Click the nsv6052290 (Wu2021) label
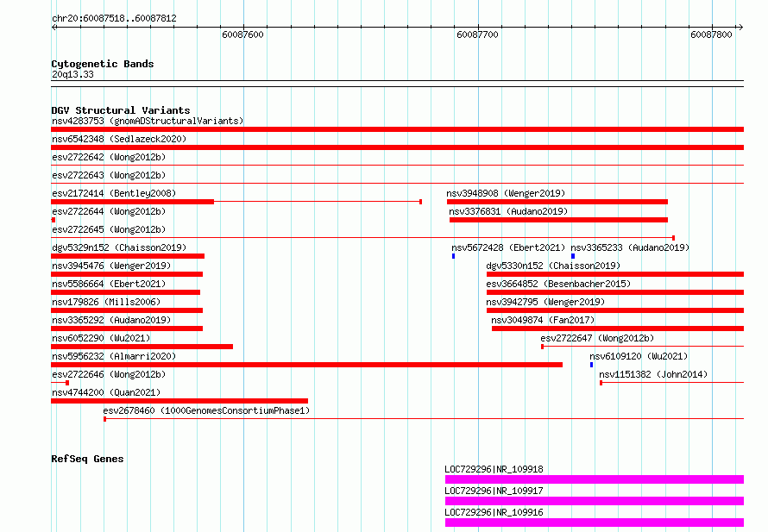Viewport: 768px width, 532px height. 101,338
